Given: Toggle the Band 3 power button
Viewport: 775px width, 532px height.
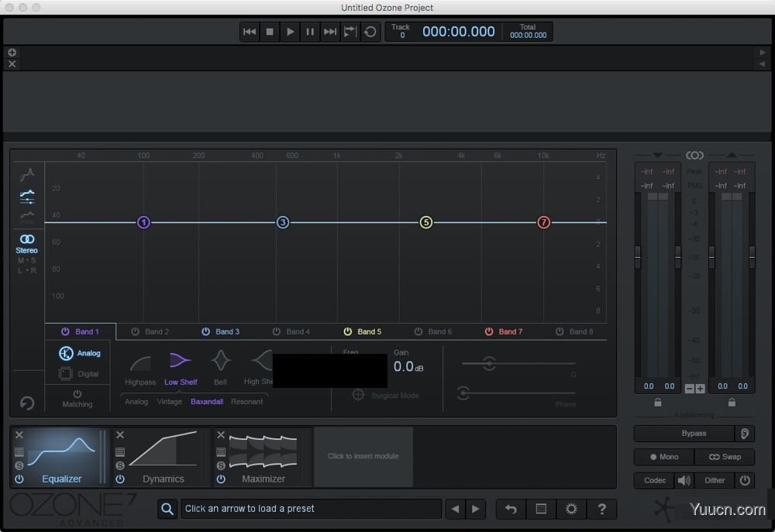Looking at the screenshot, I should pyautogui.click(x=205, y=331).
